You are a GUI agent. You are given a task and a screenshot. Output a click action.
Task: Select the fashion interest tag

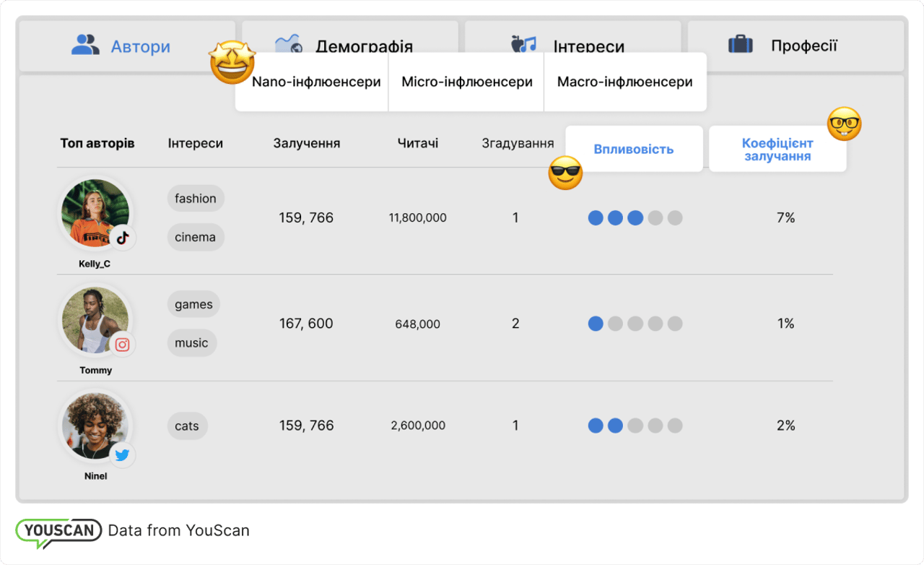pyautogui.click(x=196, y=198)
